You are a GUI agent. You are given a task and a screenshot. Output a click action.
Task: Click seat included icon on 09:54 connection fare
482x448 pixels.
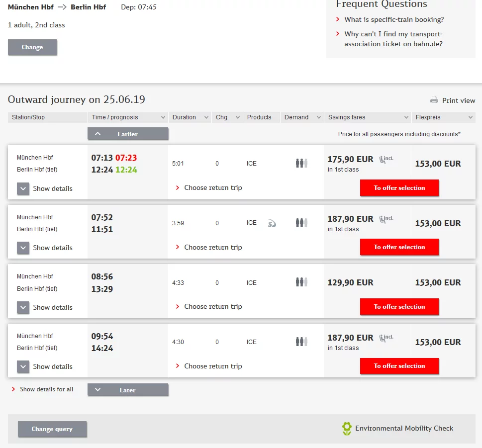pyautogui.click(x=386, y=338)
